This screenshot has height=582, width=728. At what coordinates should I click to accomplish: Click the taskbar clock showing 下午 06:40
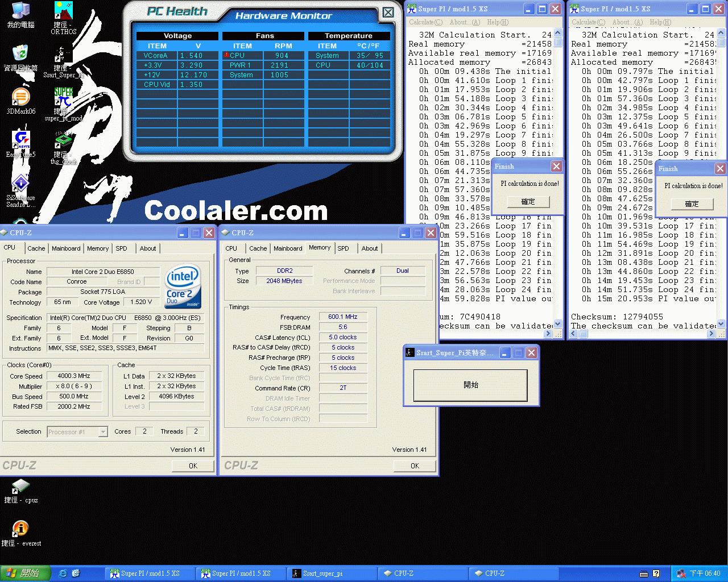705,573
